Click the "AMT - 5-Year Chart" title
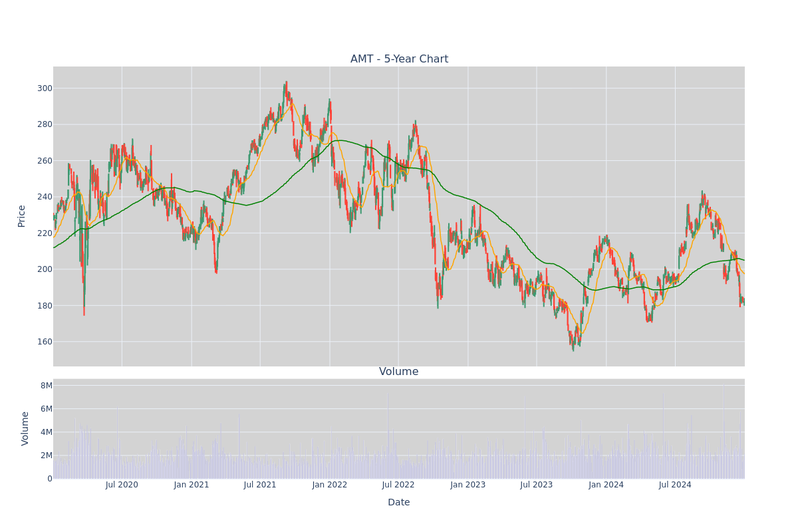This screenshot has width=798, height=532. click(399, 59)
